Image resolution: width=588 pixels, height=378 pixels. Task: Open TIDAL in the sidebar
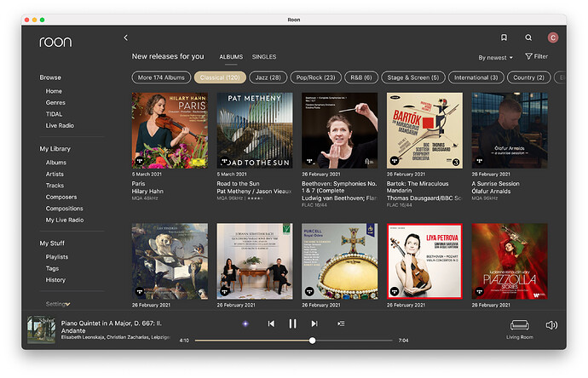(x=54, y=114)
